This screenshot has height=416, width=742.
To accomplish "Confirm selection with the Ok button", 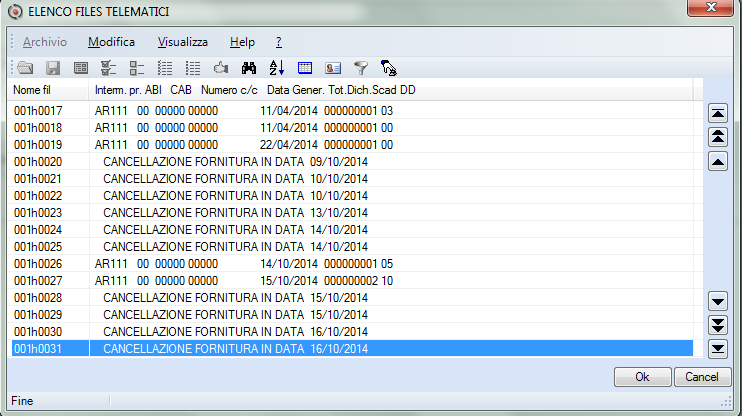I will pyautogui.click(x=642, y=377).
